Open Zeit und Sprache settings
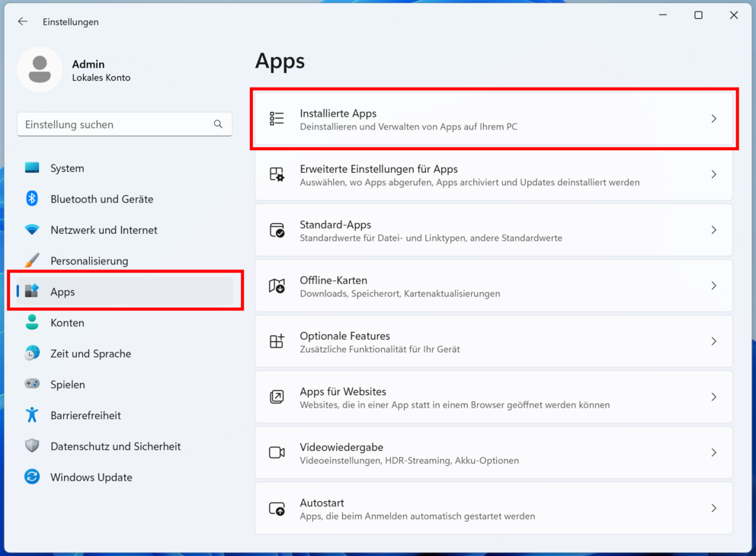756x556 pixels. [x=124, y=353]
